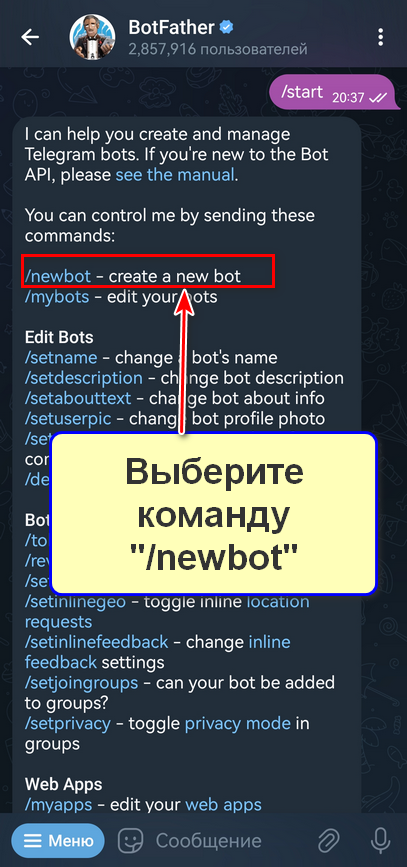Tap the paperclip attach icon
Screen dimensions: 407x867
(x=328, y=841)
